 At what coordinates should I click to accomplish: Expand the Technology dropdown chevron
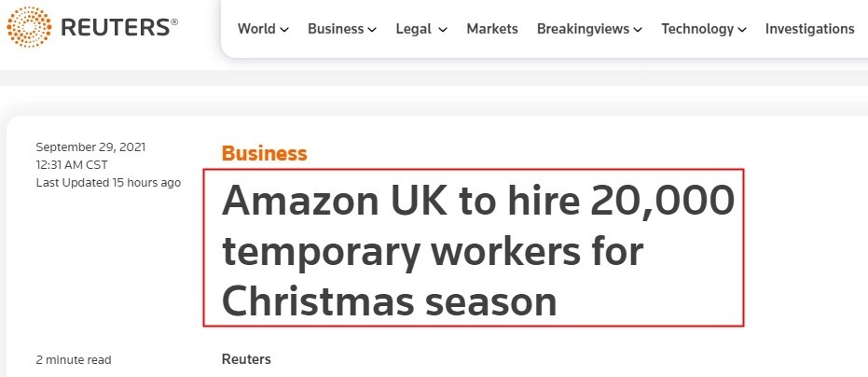coord(742,30)
